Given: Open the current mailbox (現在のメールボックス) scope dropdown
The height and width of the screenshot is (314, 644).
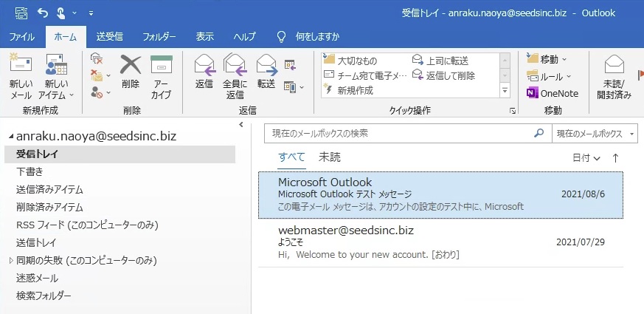Looking at the screenshot, I should tap(595, 134).
